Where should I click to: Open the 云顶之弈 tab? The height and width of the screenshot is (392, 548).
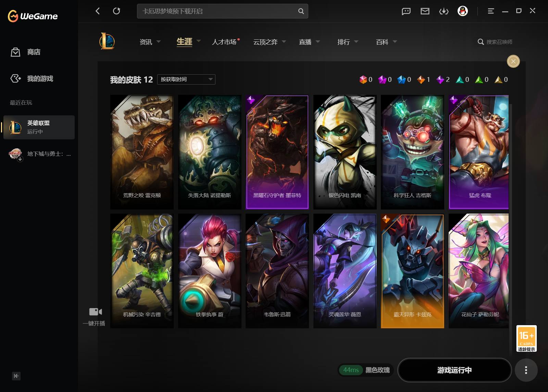click(265, 42)
